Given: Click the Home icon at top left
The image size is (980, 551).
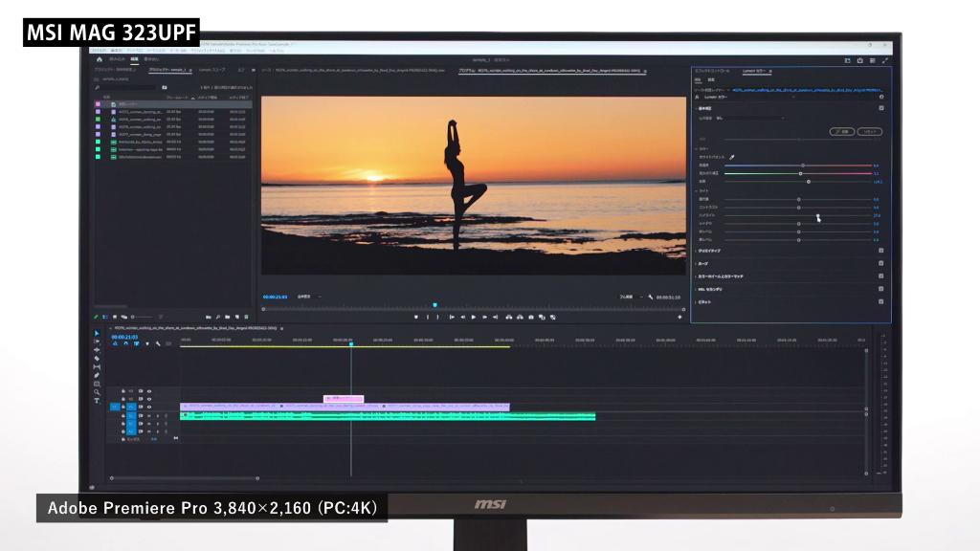Looking at the screenshot, I should coord(100,59).
